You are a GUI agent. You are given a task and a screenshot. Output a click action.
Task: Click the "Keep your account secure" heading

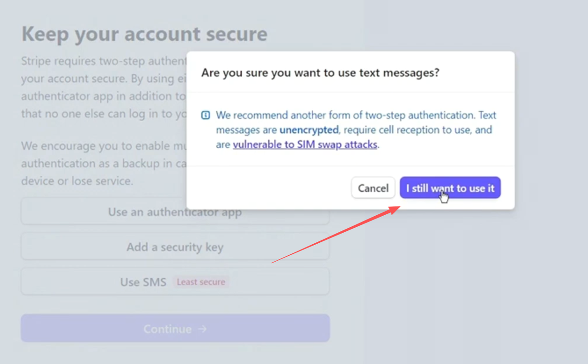tap(144, 34)
